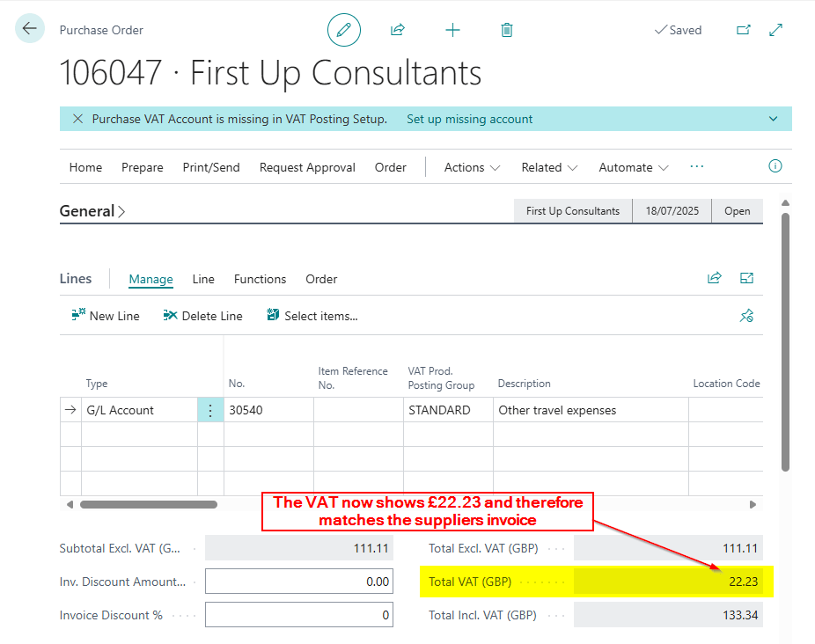The image size is (815, 644).
Task: Expand the notification bar chevron
Action: click(x=774, y=119)
